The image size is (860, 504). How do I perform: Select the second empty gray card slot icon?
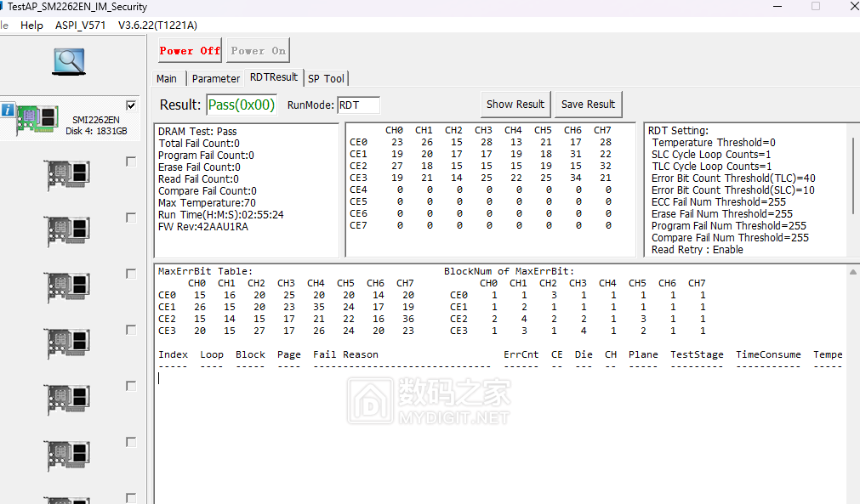point(68,230)
